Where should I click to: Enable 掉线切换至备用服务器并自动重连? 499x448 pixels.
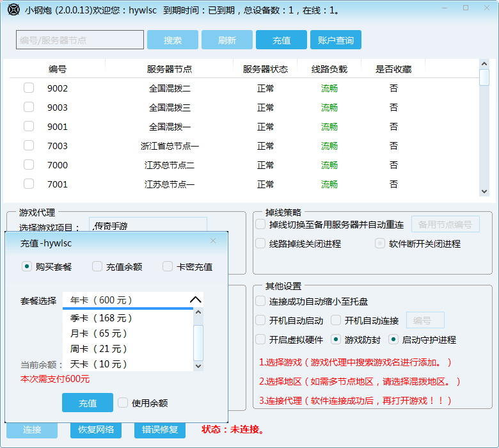[x=260, y=224]
